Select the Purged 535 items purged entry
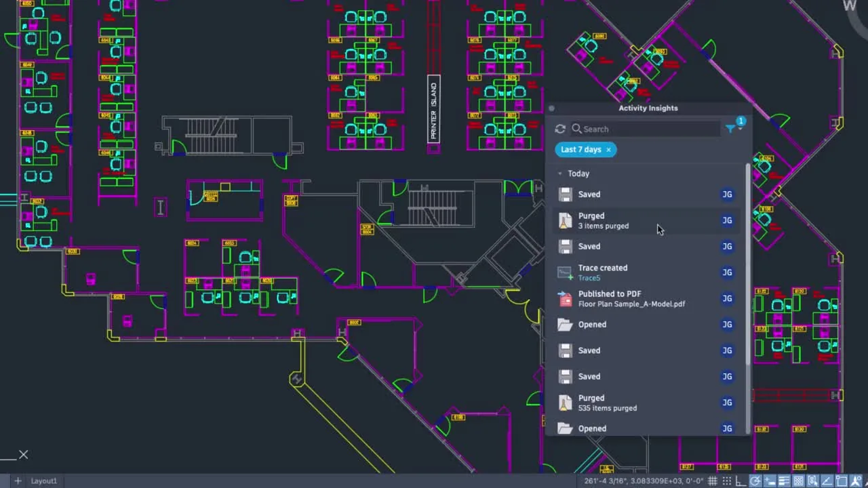The image size is (868, 488). coord(647,403)
